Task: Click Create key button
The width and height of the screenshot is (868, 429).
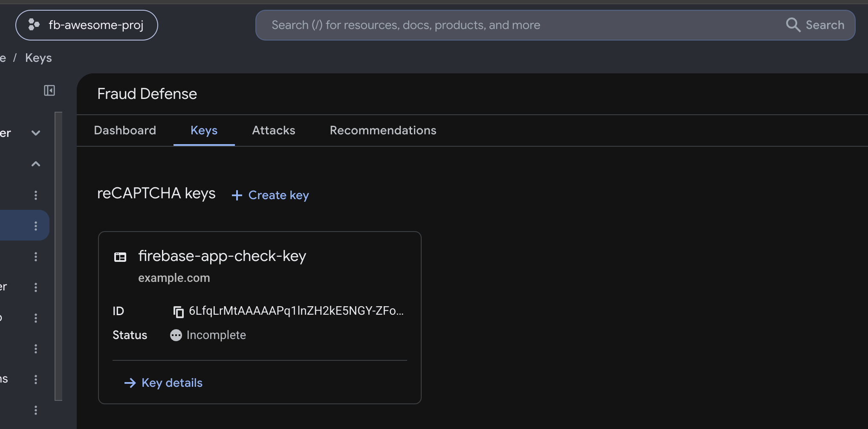Action: 270,195
